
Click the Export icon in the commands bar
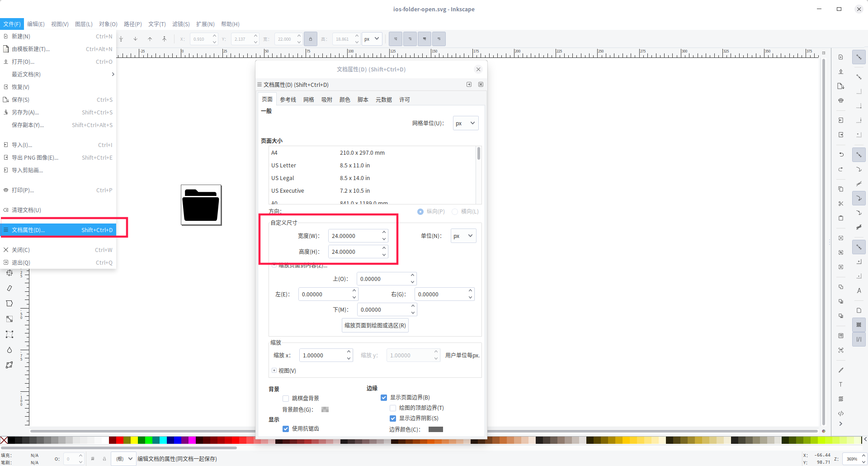coord(841,135)
